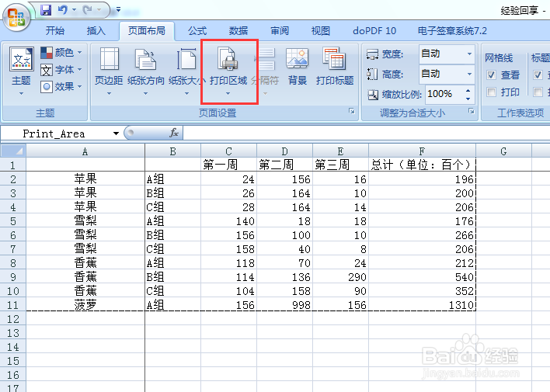Image resolution: width=550 pixels, height=392 pixels.
Task: Select column A header
Action: click(x=85, y=151)
